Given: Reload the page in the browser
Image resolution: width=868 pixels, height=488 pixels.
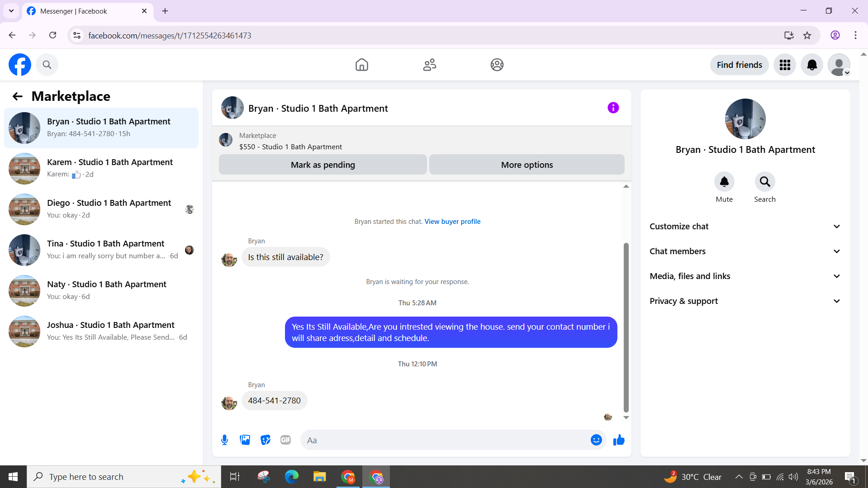Looking at the screenshot, I should (53, 35).
